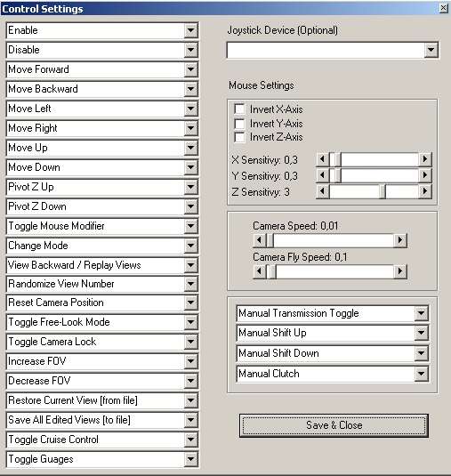Click Camera Speed right arrow button

(400, 240)
